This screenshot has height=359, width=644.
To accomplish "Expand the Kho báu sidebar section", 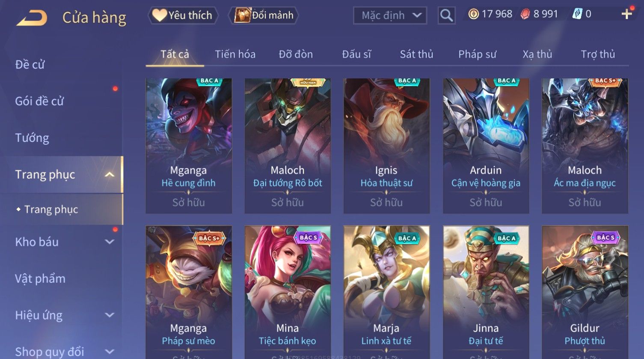I will (x=110, y=242).
